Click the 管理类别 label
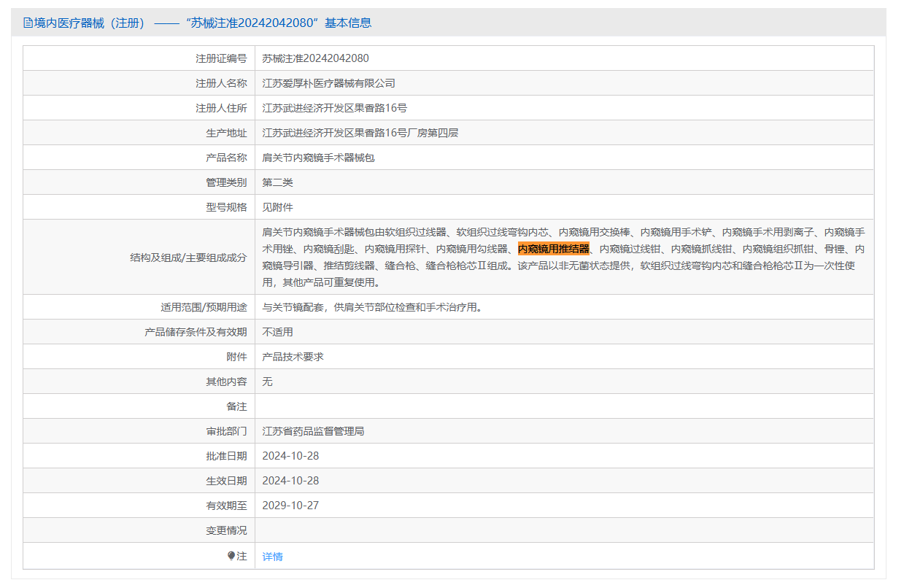Screen dimensions: 904x588 [x=226, y=182]
